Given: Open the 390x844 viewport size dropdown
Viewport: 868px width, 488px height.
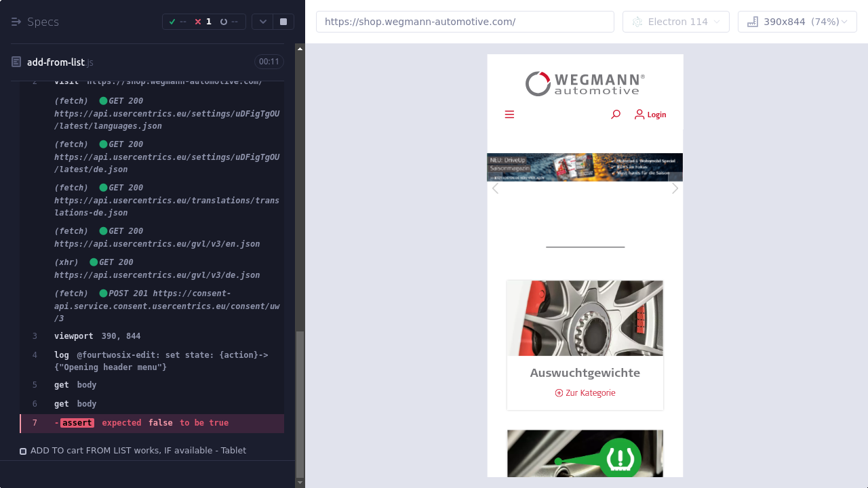Looking at the screenshot, I should click(797, 22).
